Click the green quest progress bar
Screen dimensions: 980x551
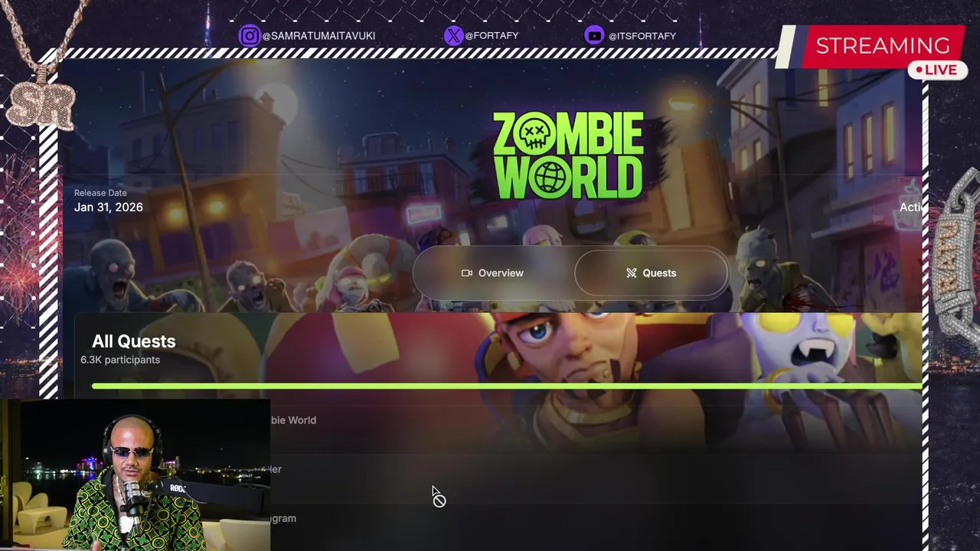click(x=507, y=386)
